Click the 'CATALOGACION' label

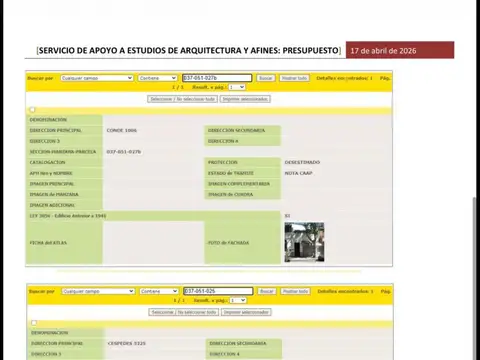tap(47, 162)
